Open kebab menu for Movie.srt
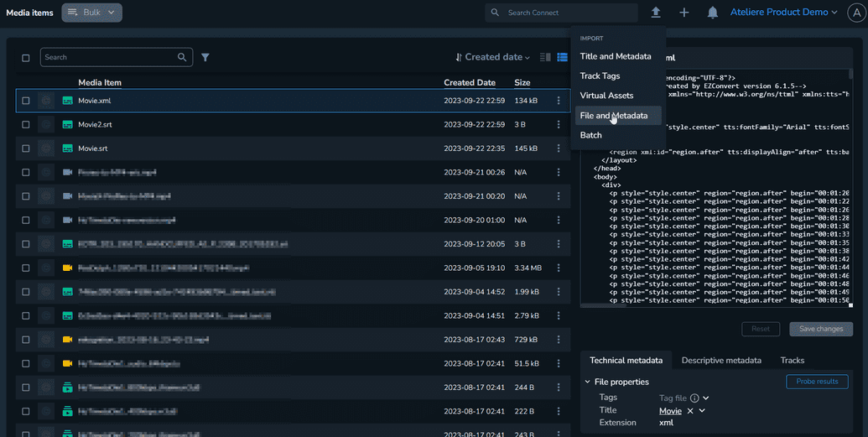868x437 pixels. [x=559, y=148]
